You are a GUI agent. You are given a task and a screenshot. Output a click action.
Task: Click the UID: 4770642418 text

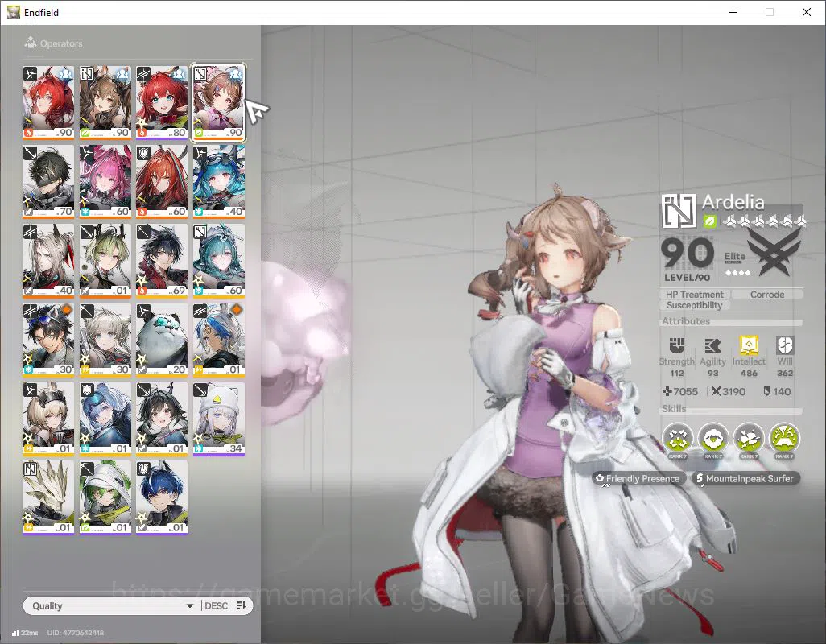[76, 633]
